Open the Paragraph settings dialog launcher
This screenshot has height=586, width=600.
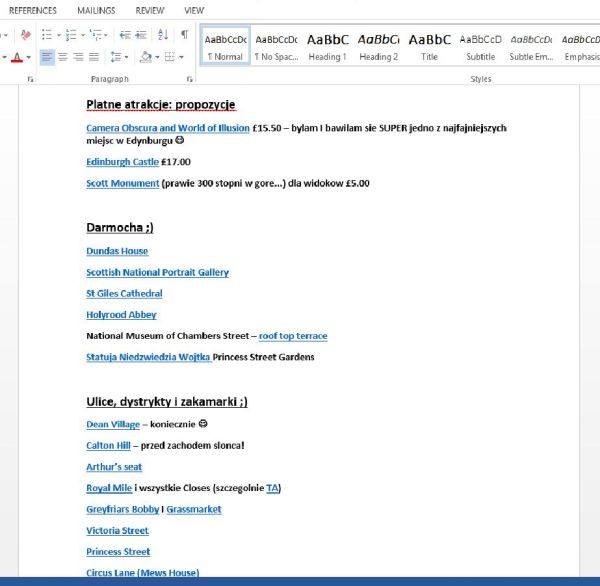pyautogui.click(x=189, y=79)
